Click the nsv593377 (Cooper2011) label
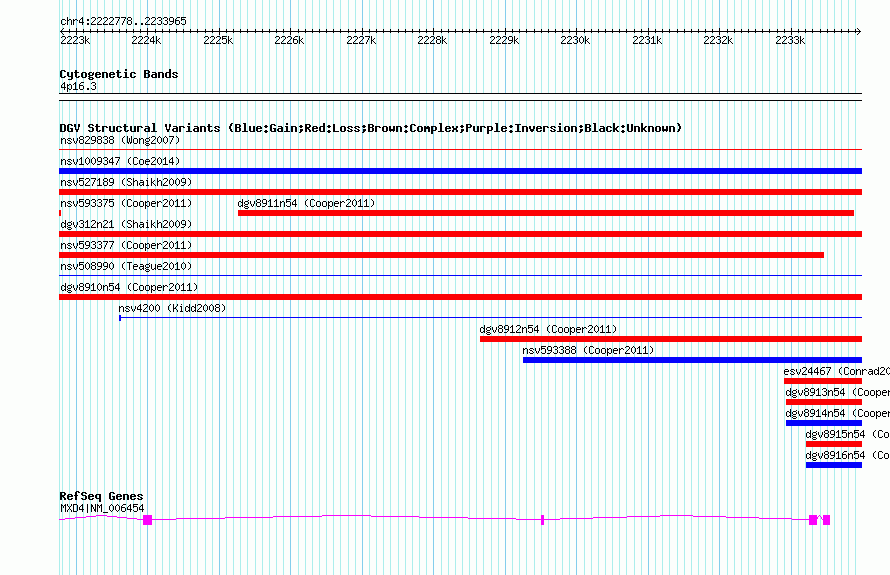The image size is (890, 575). 125,245
